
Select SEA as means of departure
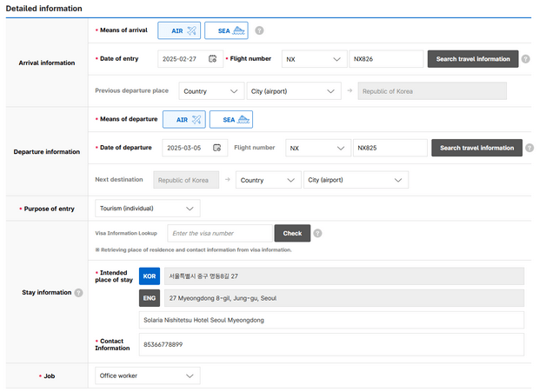click(231, 120)
